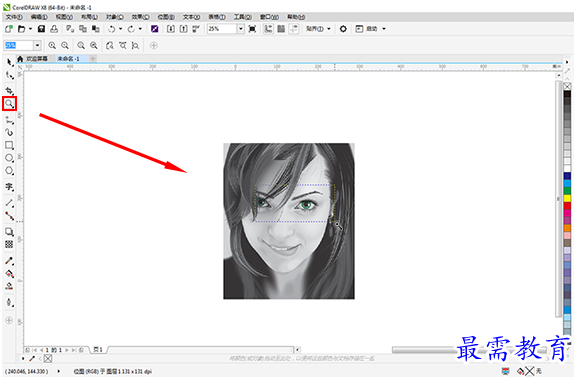578x380 pixels.
Task: Click the Full-screen preview icon
Action: pyautogui.click(x=253, y=29)
